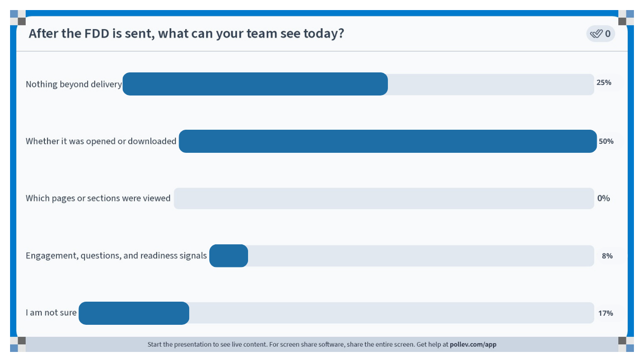Select the "Nothing beyond delivery" option label
644x362 pixels.
[73, 84]
